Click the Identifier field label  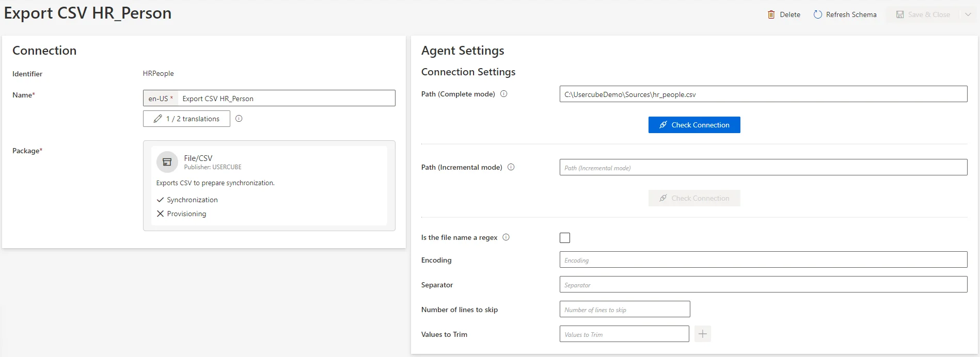click(27, 74)
